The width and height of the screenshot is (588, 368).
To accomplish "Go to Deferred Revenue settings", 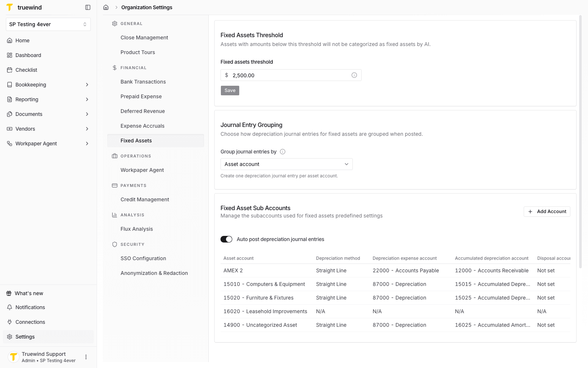I will 155,111.
